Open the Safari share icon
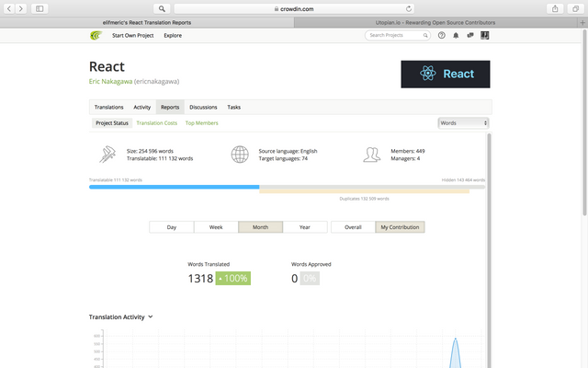The height and width of the screenshot is (368, 588). [555, 8]
